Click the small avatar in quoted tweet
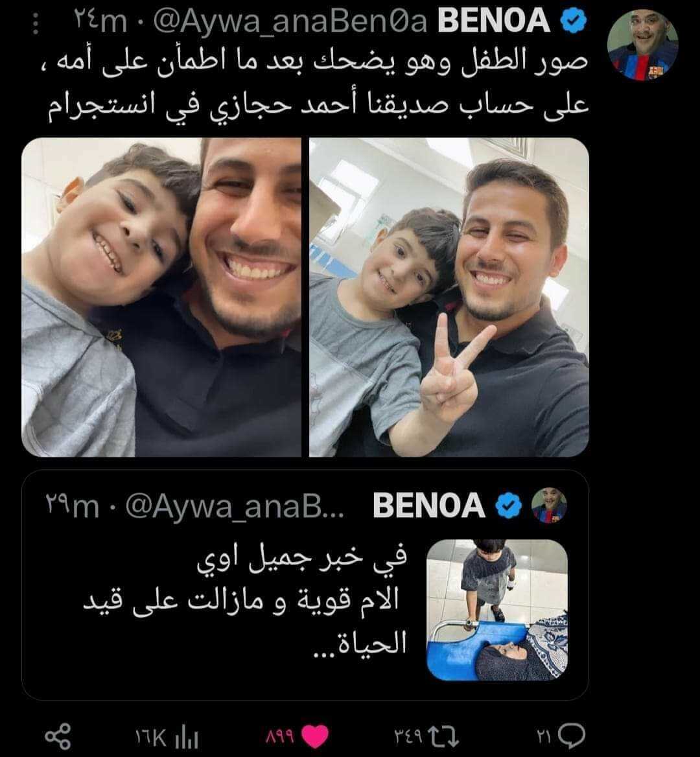Image resolution: width=700 pixels, height=757 pixels. coord(549,506)
